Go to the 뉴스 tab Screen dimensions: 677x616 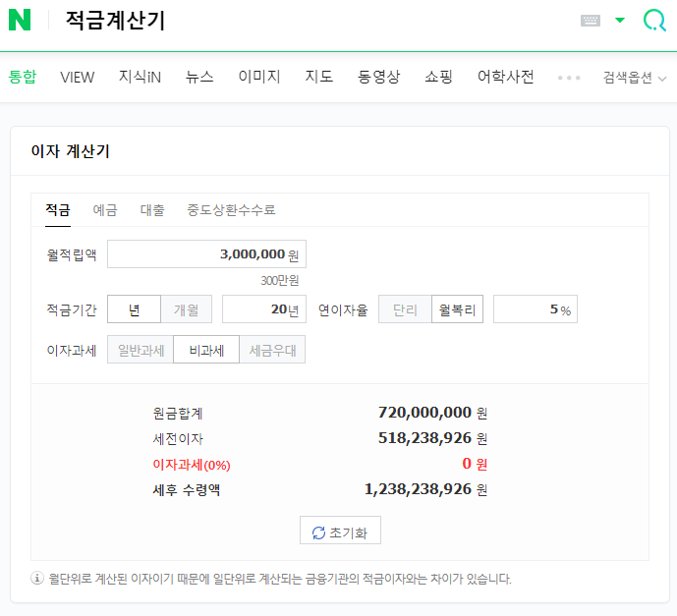[x=199, y=77]
